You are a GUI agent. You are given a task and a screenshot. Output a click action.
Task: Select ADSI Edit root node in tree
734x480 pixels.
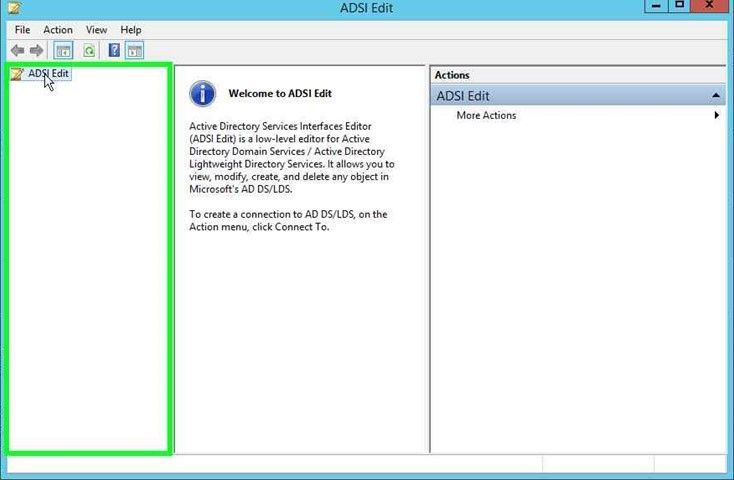(48, 74)
